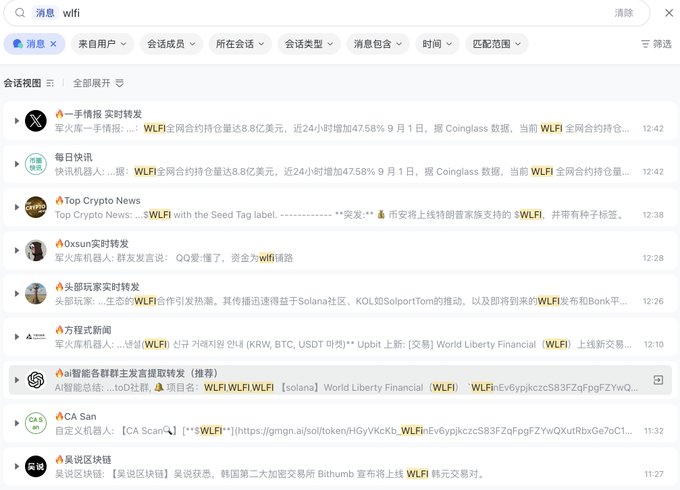
Task: Click the 11:32 timestamp
Action: (x=654, y=431)
